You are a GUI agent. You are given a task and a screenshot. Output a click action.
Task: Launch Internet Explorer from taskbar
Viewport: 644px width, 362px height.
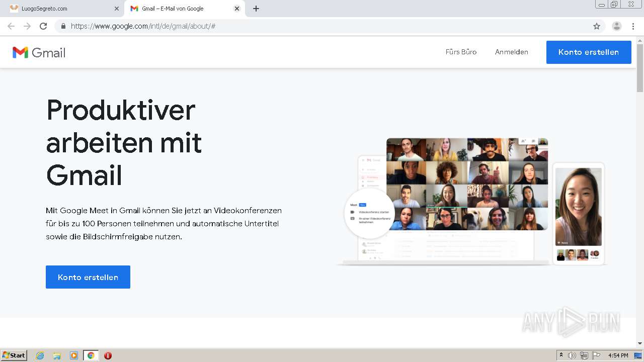tap(40, 355)
